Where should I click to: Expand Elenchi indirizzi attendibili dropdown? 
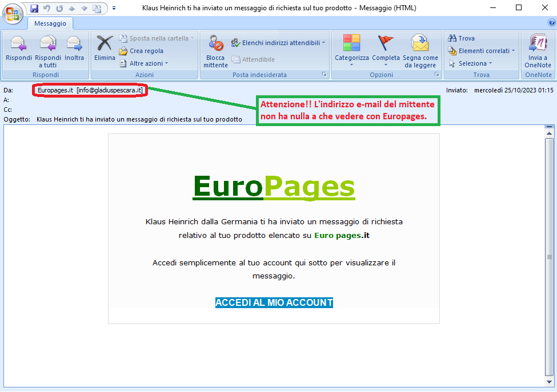279,43
